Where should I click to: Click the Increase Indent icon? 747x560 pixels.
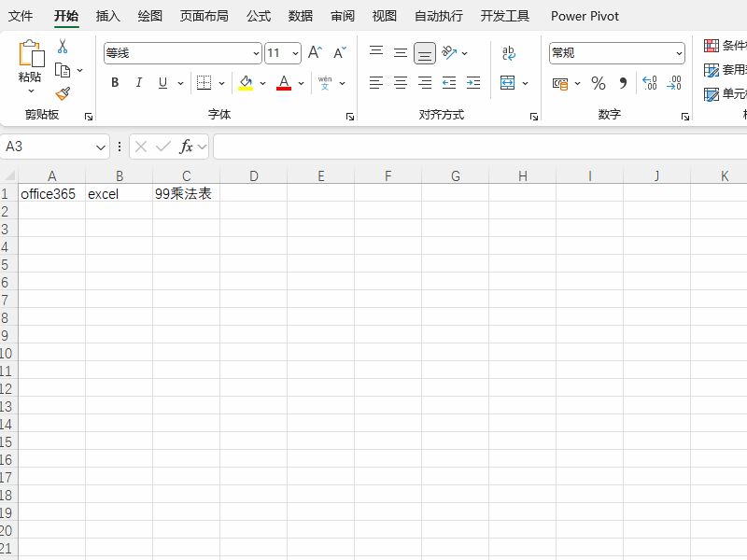(473, 83)
